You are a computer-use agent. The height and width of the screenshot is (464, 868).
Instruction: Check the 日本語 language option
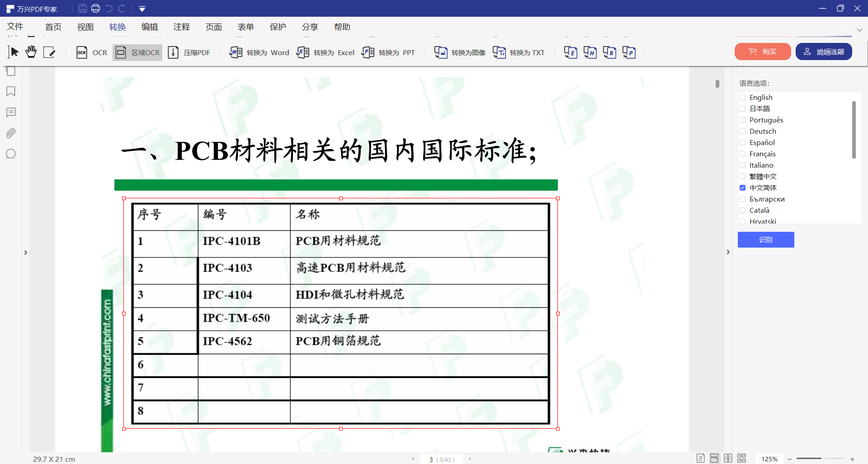click(742, 109)
